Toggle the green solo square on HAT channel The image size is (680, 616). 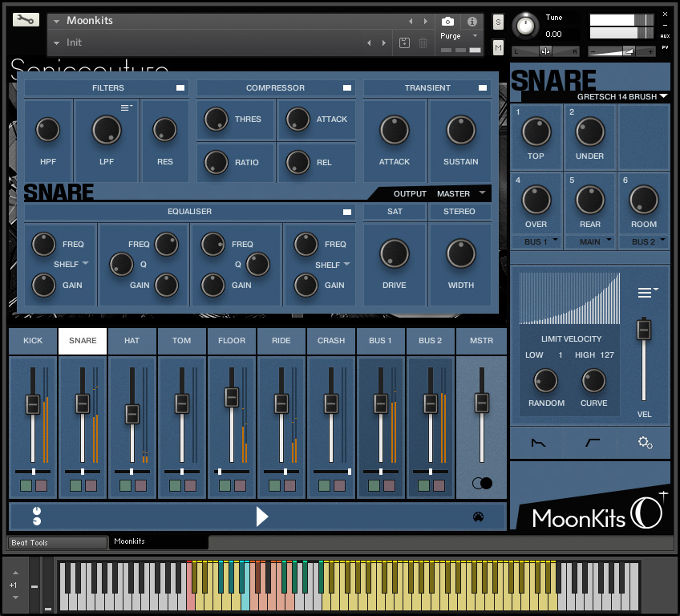125,485
